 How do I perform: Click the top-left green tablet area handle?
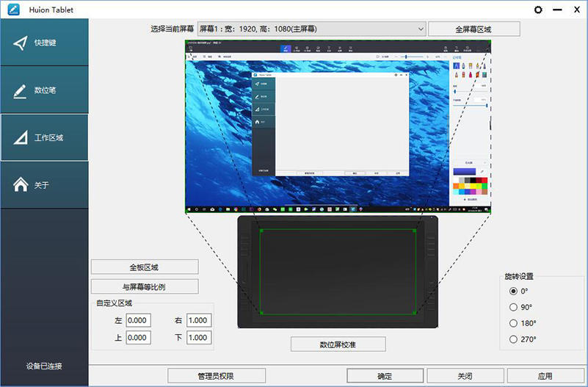click(x=261, y=231)
